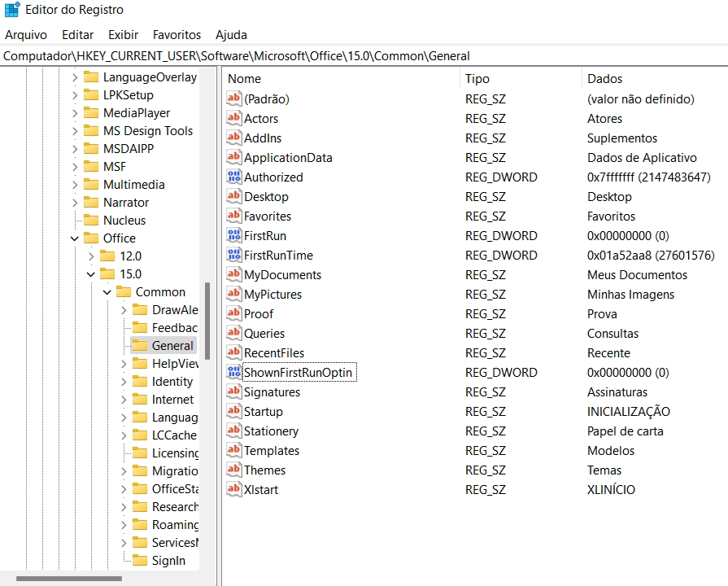Screen dimensions: 728x586
Task: Select the Licensing key in the tree
Action: point(175,453)
